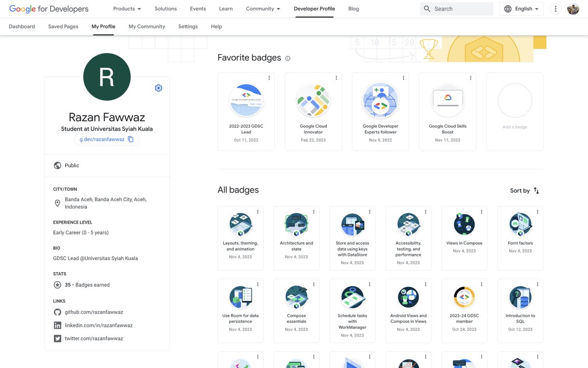Expand the Community dropdown menu
This screenshot has height=368, width=588.
(263, 9)
